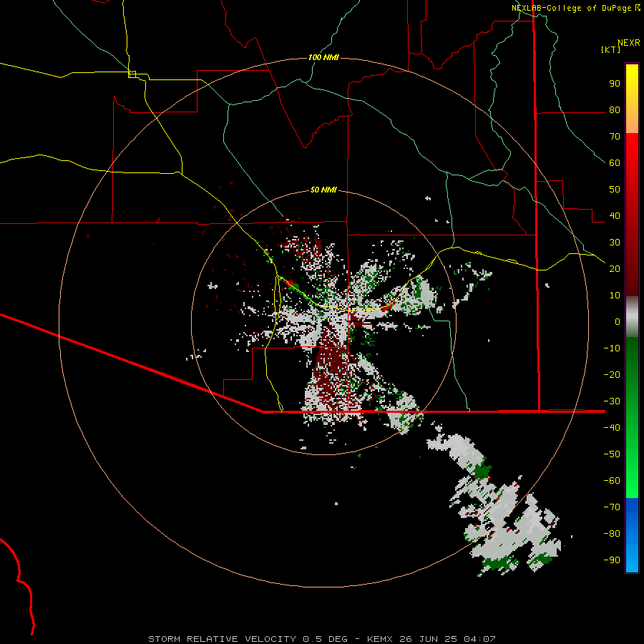Image resolution: width=644 pixels, height=644 pixels.
Task: Select the 50 value on the velocity scale
Action: [x=615, y=190]
